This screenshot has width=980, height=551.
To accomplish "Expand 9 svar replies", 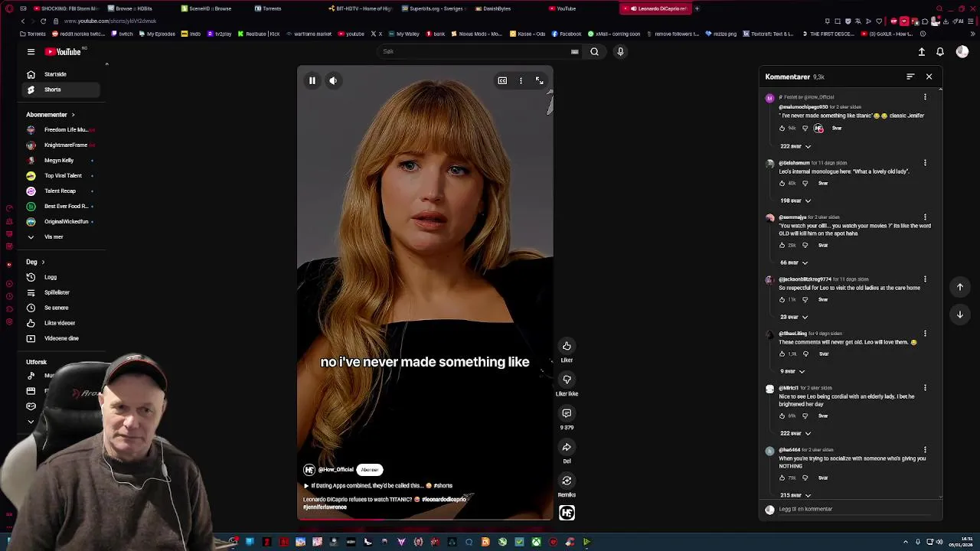I will point(792,371).
